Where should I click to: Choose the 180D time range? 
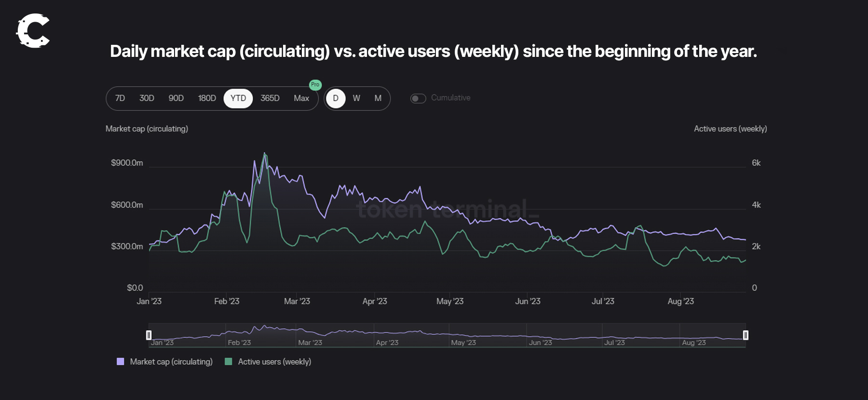207,98
